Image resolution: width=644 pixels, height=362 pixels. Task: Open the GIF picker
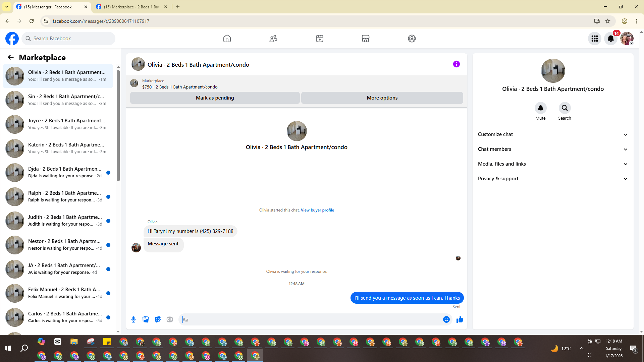[x=170, y=319]
